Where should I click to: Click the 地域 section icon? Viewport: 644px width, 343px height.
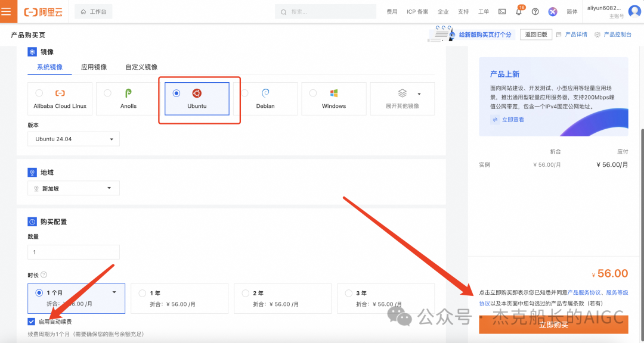point(32,172)
